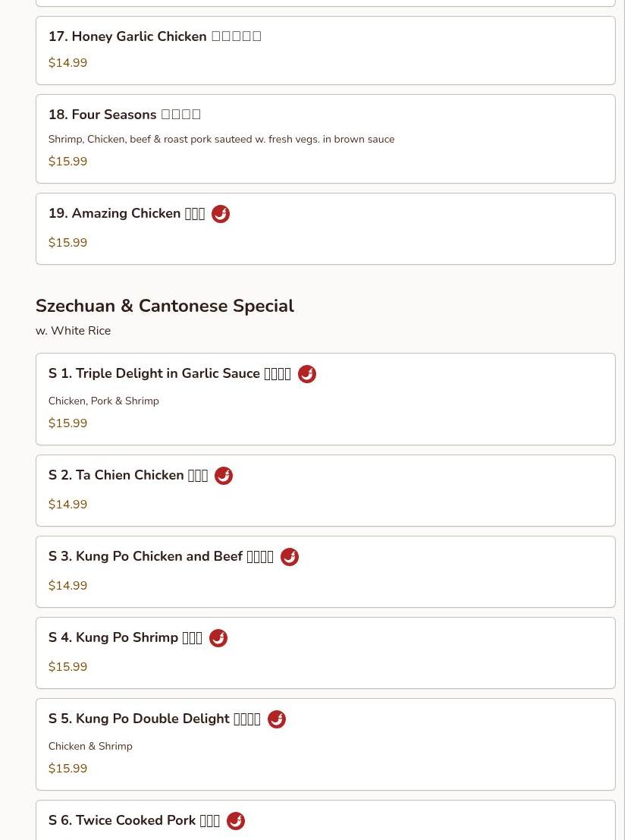Click the $14.99 price on Honey Garlic Chicken
The image size is (640, 840).
(x=67, y=63)
